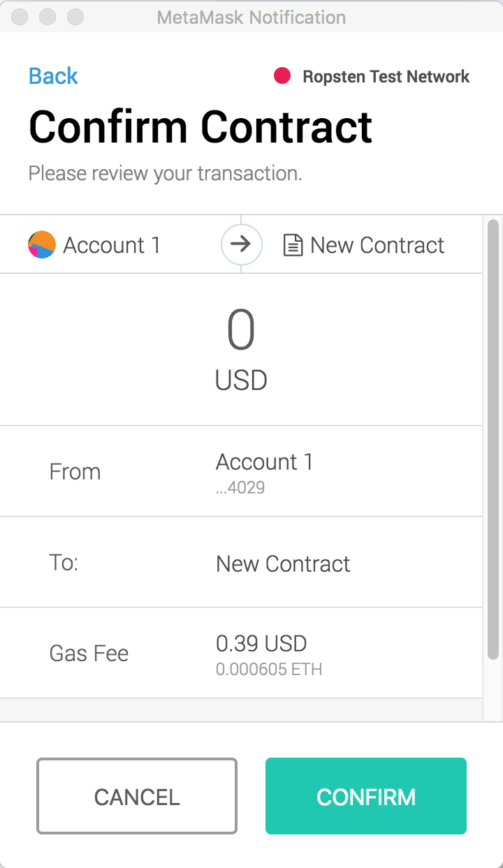Click the Account 1 sender label in header

[112, 245]
